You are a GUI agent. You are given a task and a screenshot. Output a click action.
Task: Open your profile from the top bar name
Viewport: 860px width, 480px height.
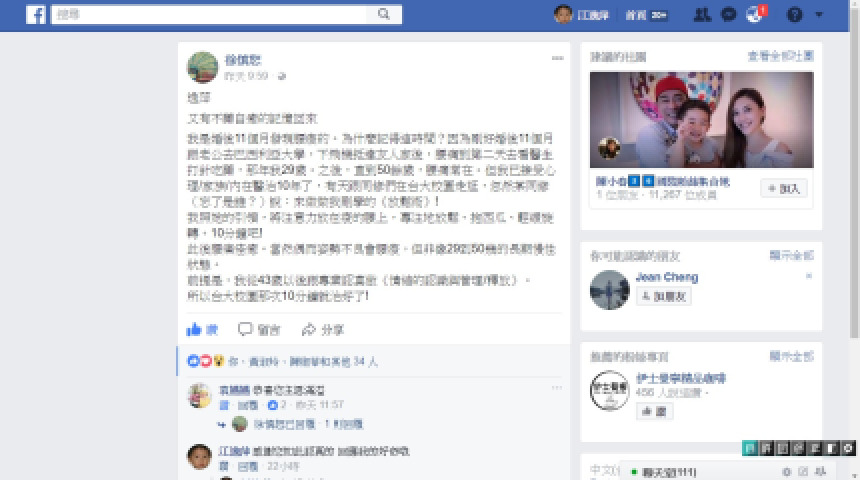pos(582,15)
